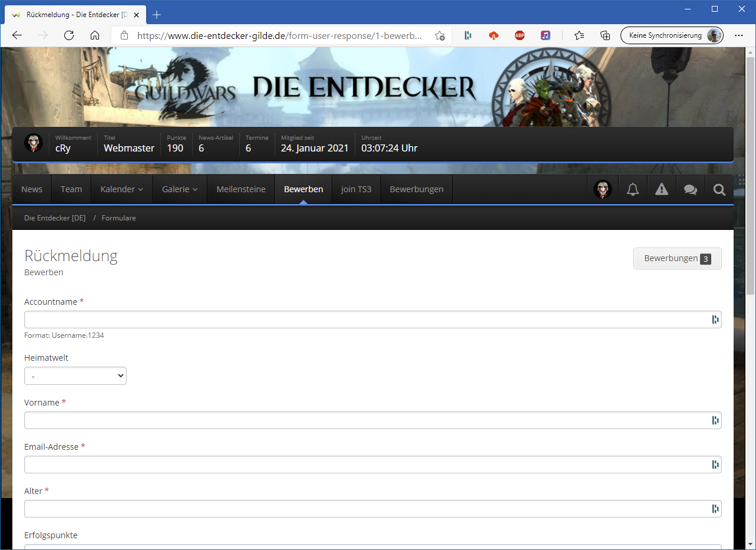This screenshot has width=756, height=550.
Task: Select the Bewerben menu item
Action: tap(303, 189)
